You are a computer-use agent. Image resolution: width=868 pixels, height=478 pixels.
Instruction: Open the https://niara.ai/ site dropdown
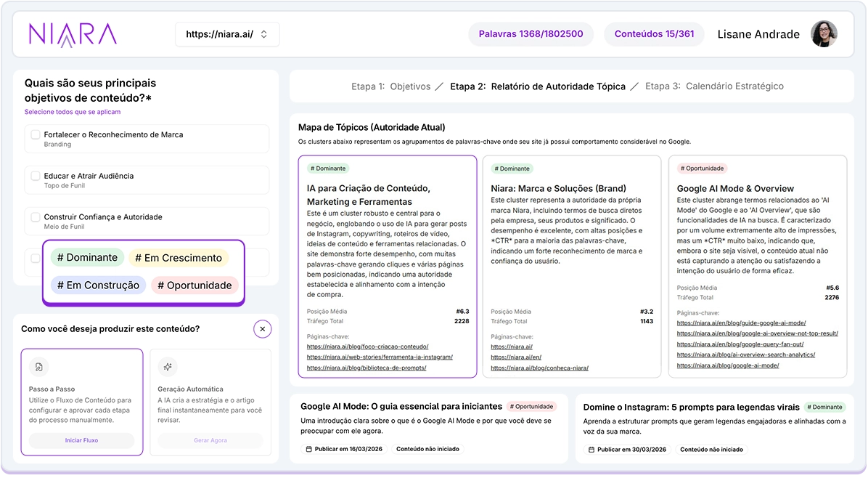[x=226, y=34]
